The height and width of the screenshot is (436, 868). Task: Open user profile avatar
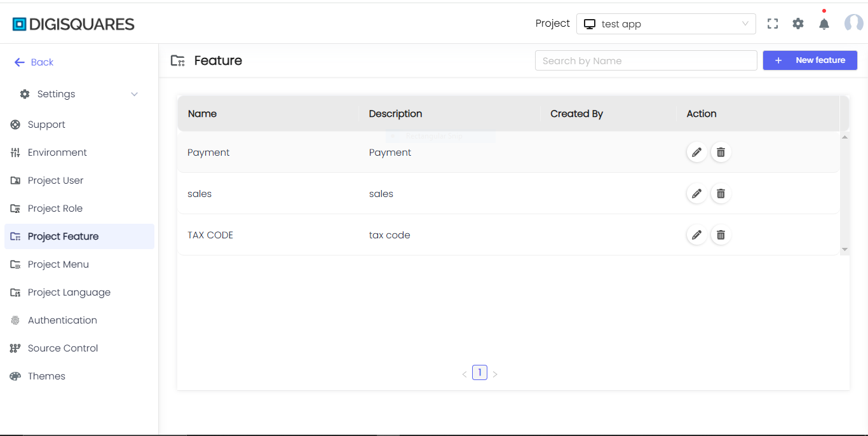tap(853, 24)
